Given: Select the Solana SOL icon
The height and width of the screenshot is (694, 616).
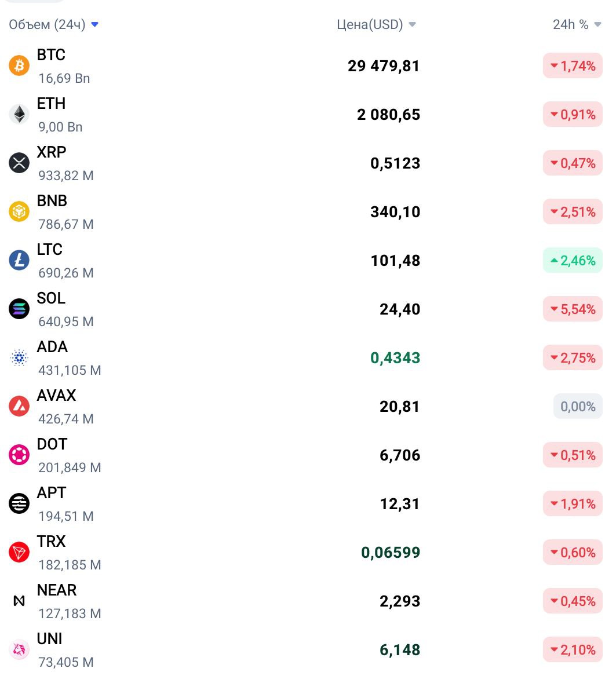Looking at the screenshot, I should 19,309.
